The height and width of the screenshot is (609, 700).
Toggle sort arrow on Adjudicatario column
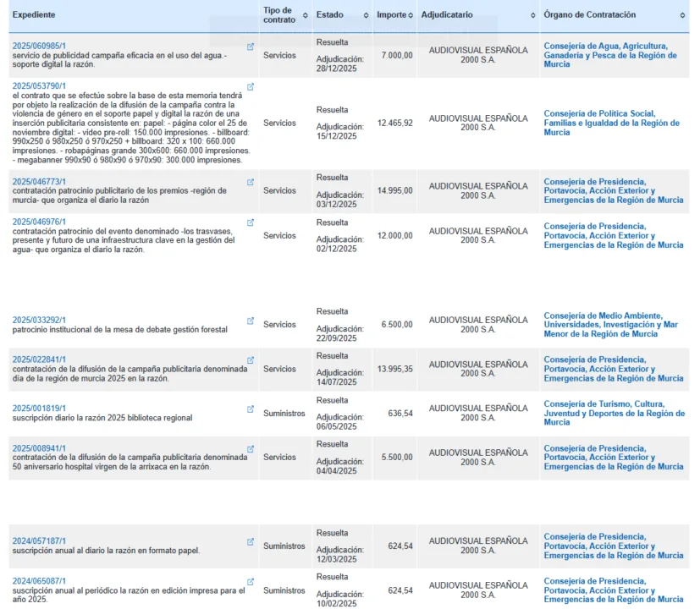tap(533, 16)
